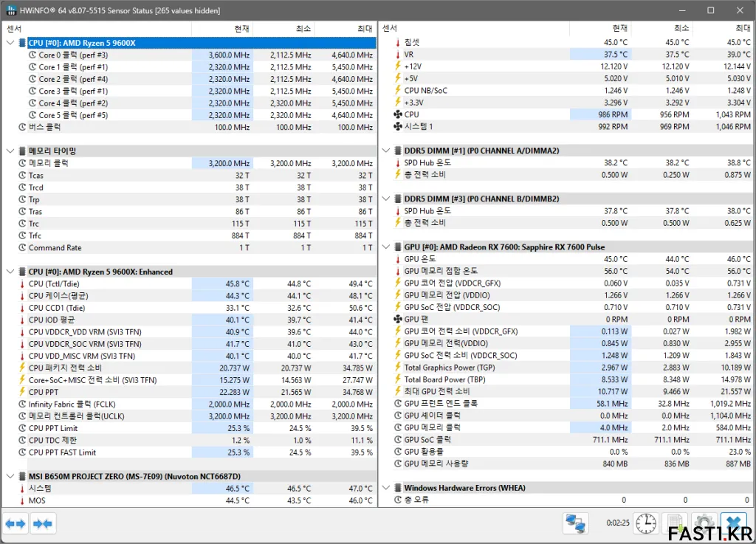Click the CPU fan icon row
This screenshot has width=756, height=544.
coord(398,114)
